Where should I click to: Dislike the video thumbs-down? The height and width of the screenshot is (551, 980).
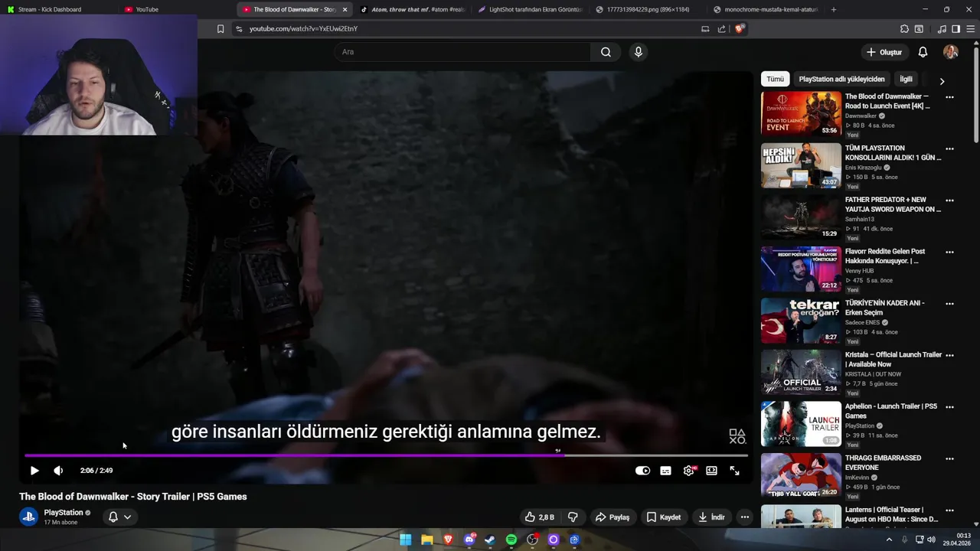coord(573,517)
